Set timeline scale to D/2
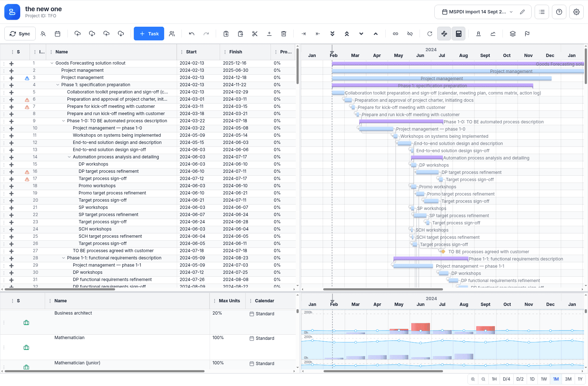Image resolution: width=588 pixels, height=386 pixels. pyautogui.click(x=520, y=379)
